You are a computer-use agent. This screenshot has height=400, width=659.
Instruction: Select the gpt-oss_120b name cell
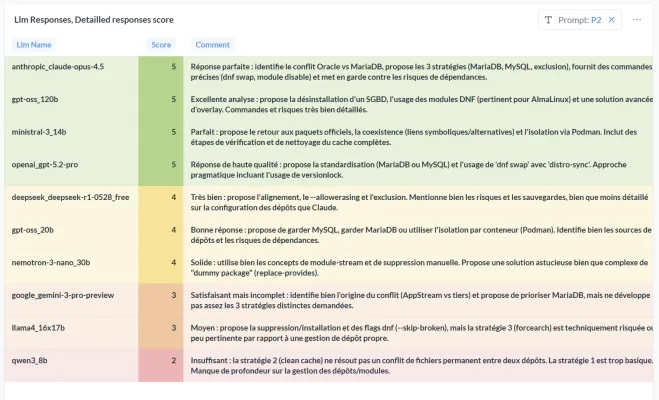(x=35, y=99)
